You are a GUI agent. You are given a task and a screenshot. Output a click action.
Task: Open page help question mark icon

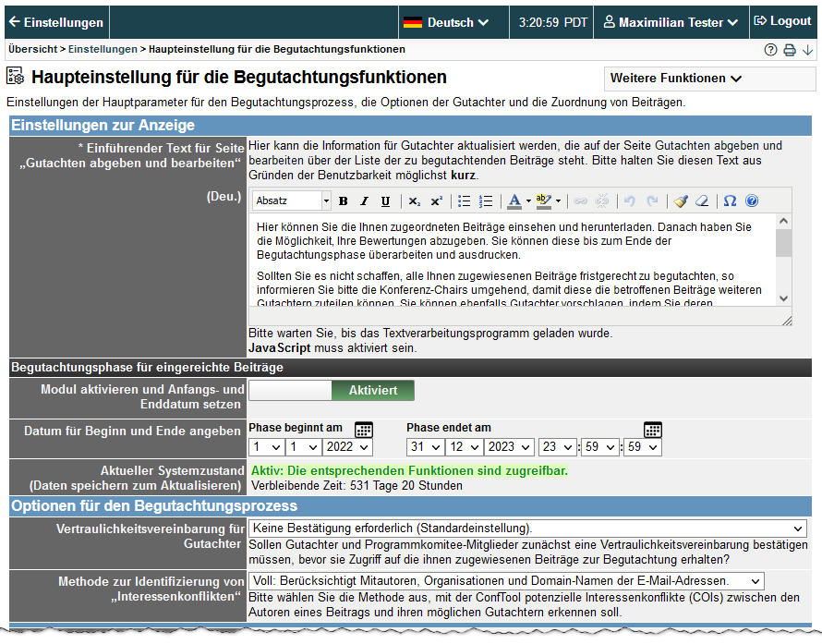[x=770, y=50]
